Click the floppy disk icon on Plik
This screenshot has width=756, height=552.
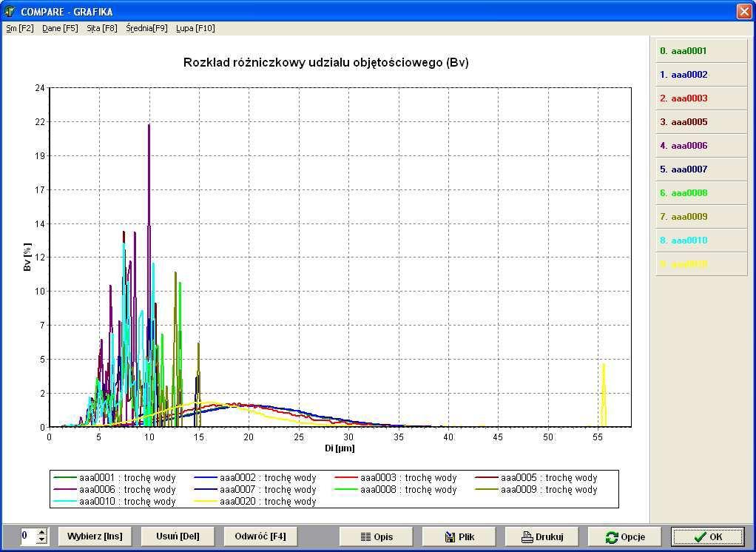(x=450, y=537)
